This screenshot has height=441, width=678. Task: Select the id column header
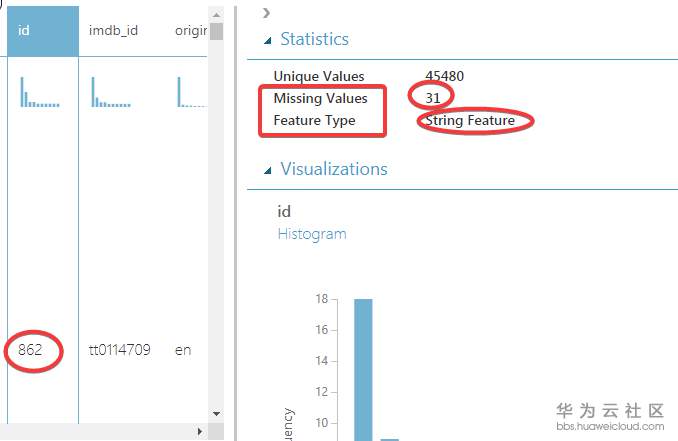(42, 30)
